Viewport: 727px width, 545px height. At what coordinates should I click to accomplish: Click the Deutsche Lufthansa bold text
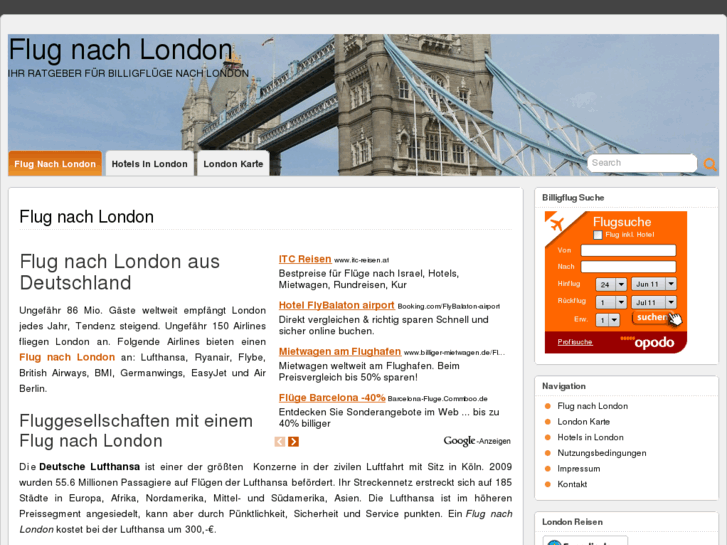[x=89, y=467]
